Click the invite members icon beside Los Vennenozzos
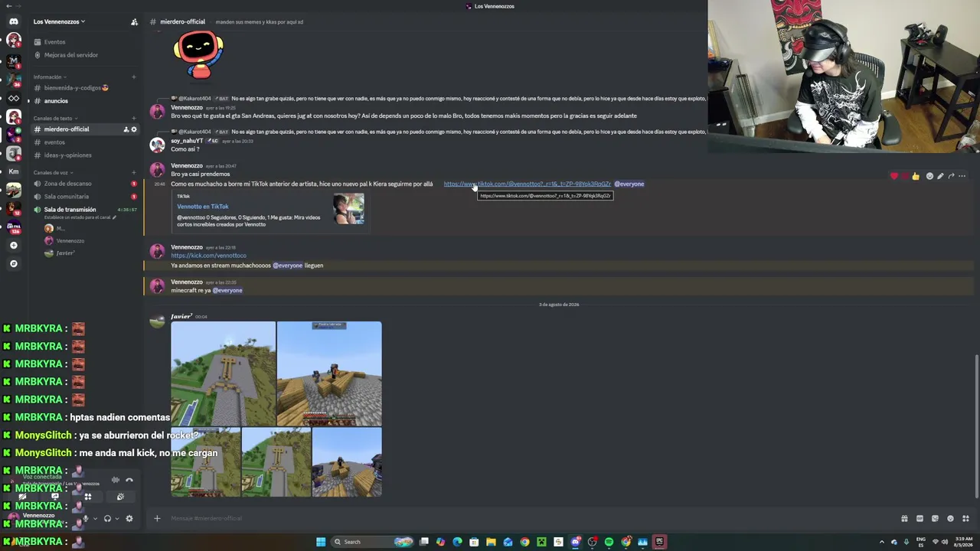 pyautogui.click(x=134, y=22)
